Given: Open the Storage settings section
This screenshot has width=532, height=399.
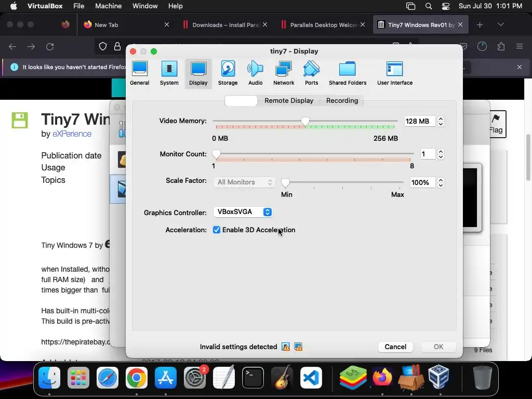Looking at the screenshot, I should pos(228,74).
